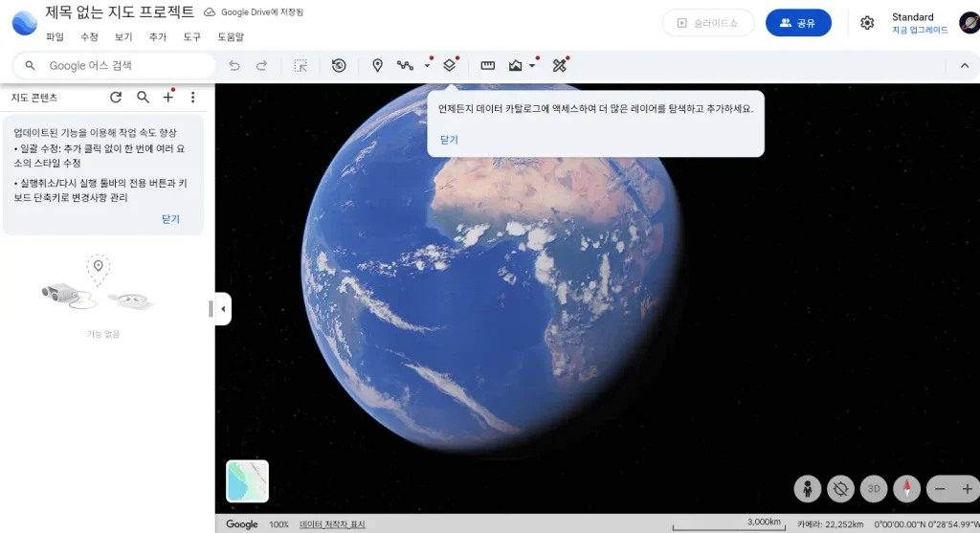The width and height of the screenshot is (980, 533).
Task: Add new item to map contents
Action: [168, 97]
